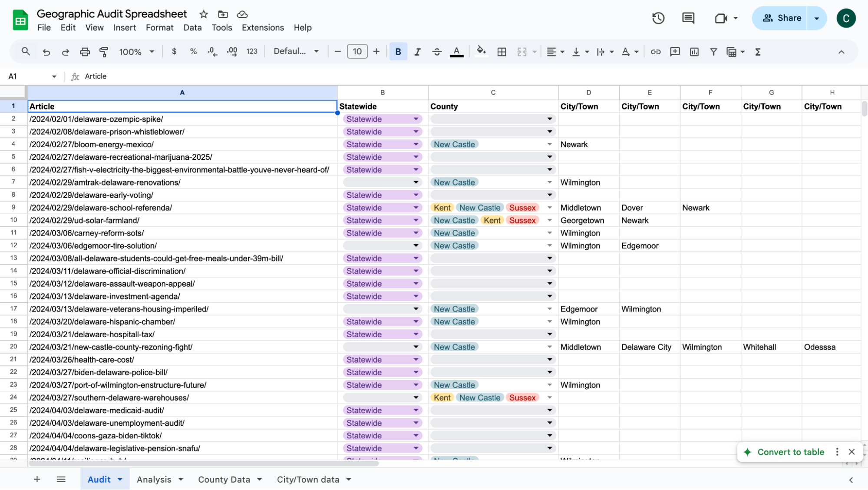
Task: Open the font family dropdown
Action: 296,52
